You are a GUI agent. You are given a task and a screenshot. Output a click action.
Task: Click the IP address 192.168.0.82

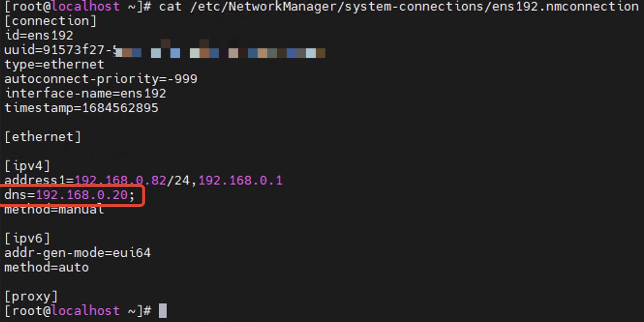coord(121,181)
